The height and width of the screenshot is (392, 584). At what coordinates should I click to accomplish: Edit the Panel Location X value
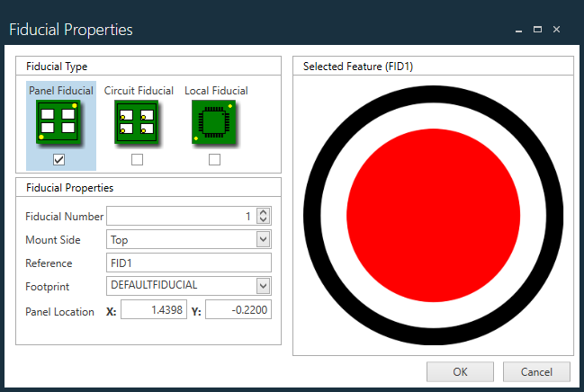point(153,310)
